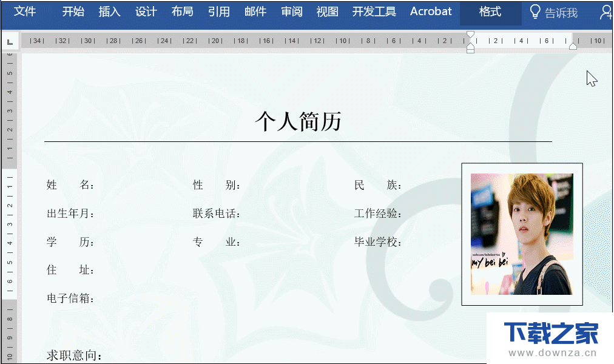Switch to the Acrobat tab
614x364 pixels.
click(431, 12)
